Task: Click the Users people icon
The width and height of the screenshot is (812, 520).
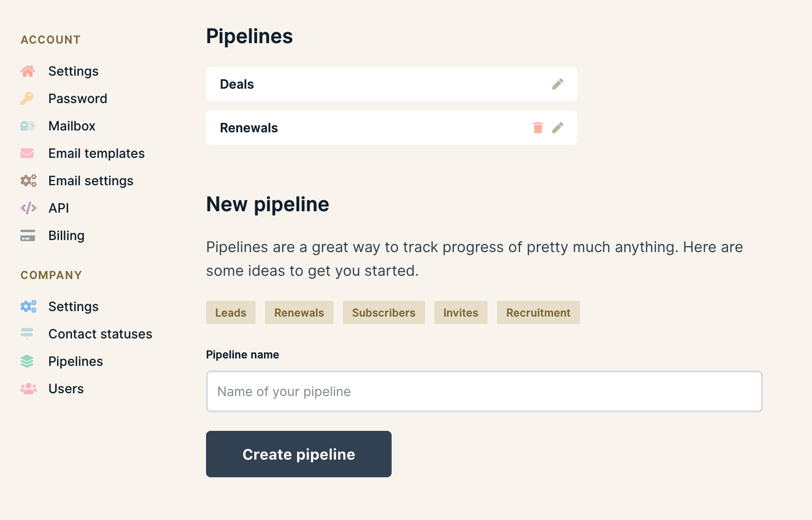Action: 28,389
